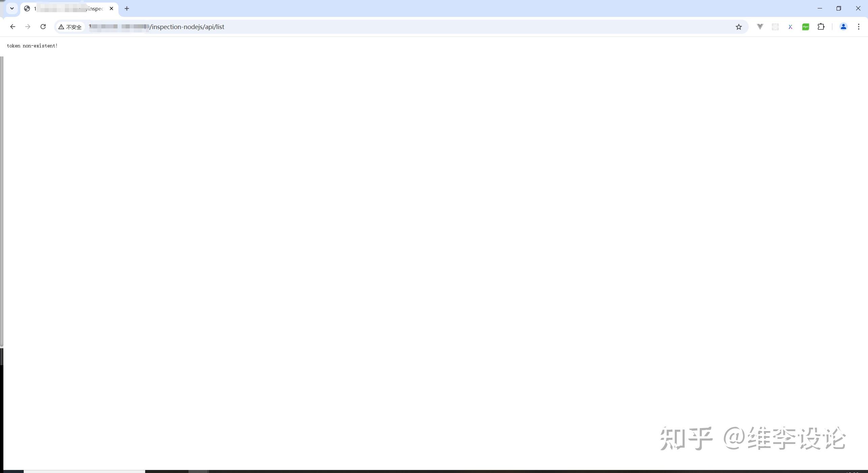The height and width of the screenshot is (473, 868).
Task: Open Chrome's three-dot menu
Action: pos(859,27)
